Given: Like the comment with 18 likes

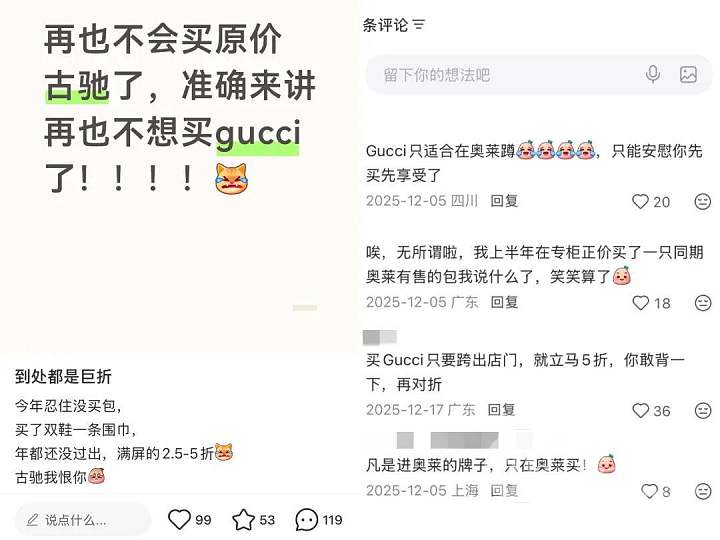Looking at the screenshot, I should click(640, 303).
